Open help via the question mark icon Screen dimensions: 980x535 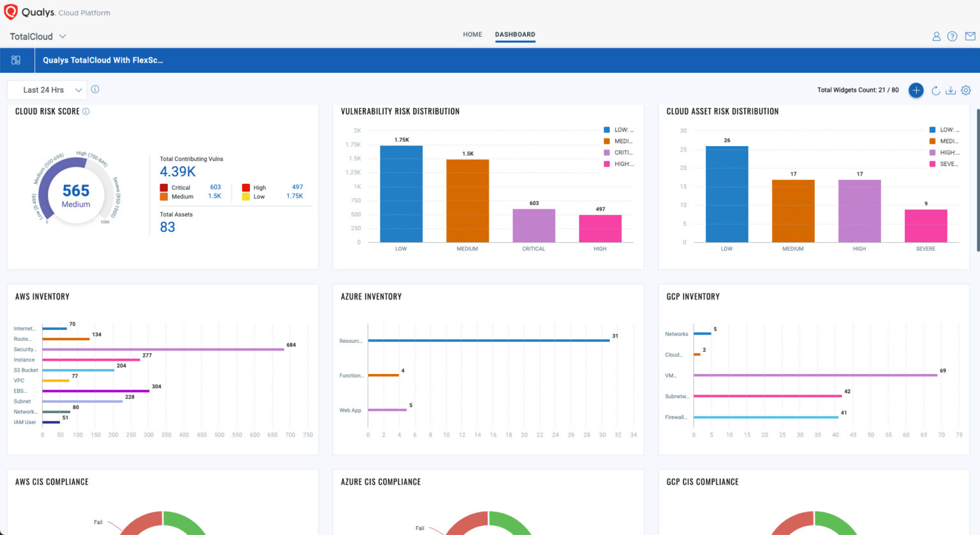pos(952,36)
